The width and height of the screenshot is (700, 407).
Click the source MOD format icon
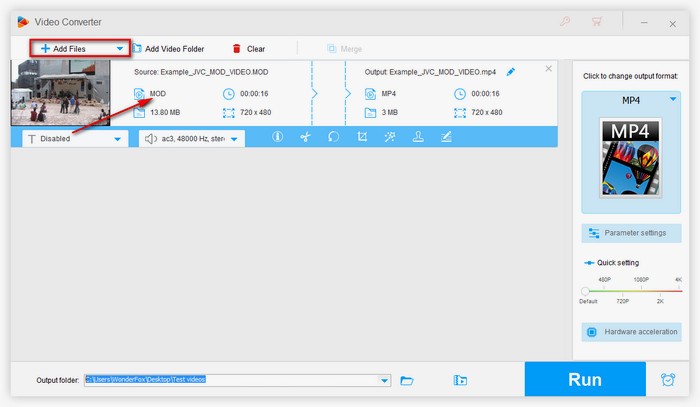139,94
